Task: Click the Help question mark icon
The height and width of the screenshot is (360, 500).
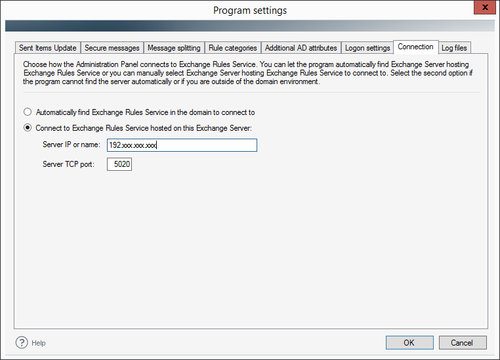Action: click(x=22, y=342)
